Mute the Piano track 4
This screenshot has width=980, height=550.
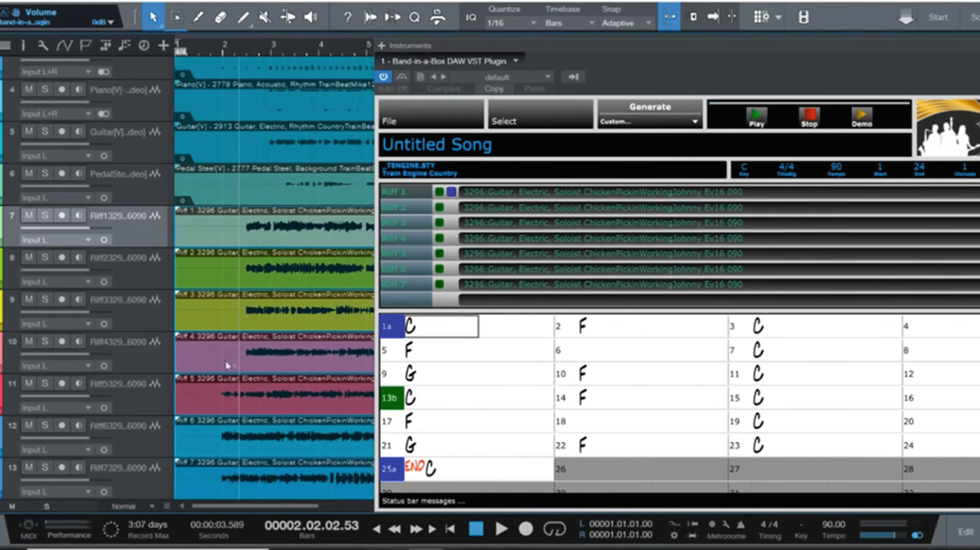(29, 90)
